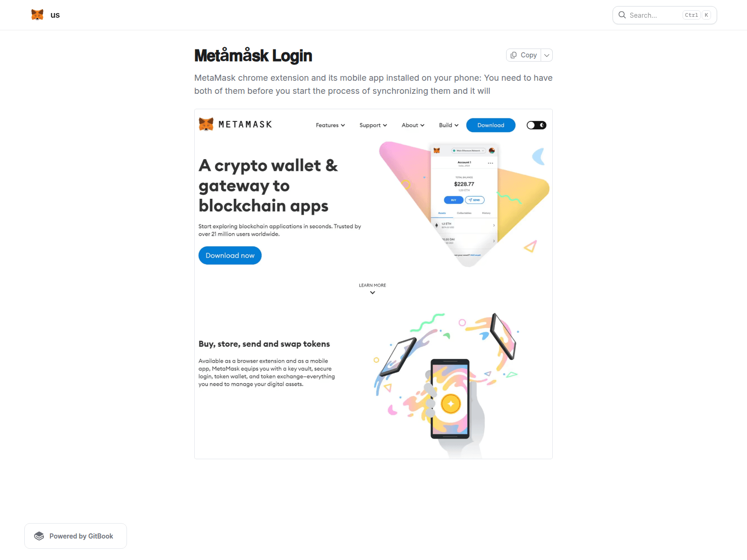Click the account avatar in wallet mockup
The height and width of the screenshot is (560, 747).
click(x=492, y=150)
